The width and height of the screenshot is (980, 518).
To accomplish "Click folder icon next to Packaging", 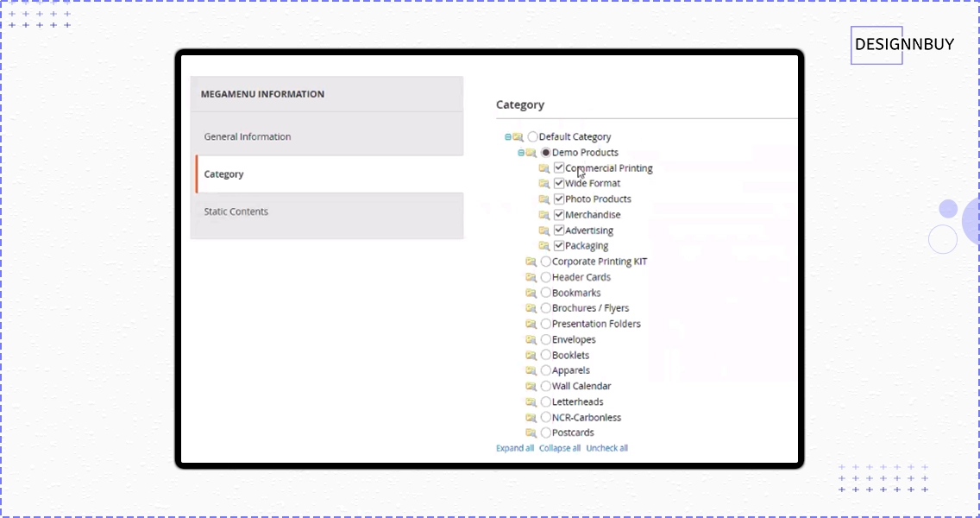I will (544, 247).
